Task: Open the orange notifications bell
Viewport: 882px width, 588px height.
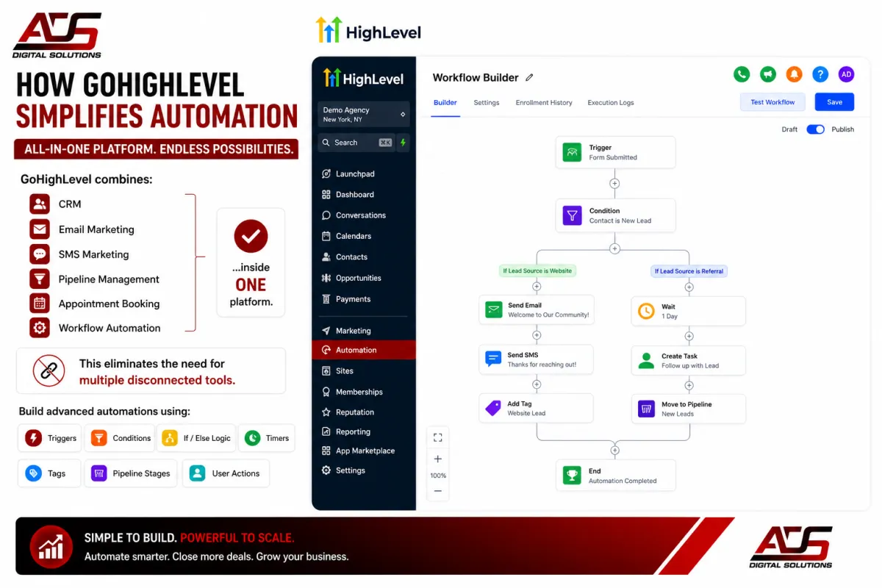Action: click(x=794, y=74)
